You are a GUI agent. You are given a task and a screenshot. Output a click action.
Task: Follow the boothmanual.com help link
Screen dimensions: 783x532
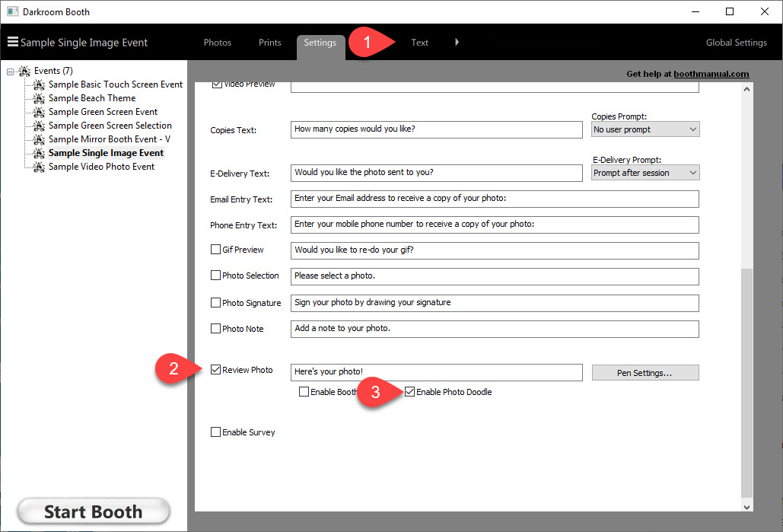point(711,74)
